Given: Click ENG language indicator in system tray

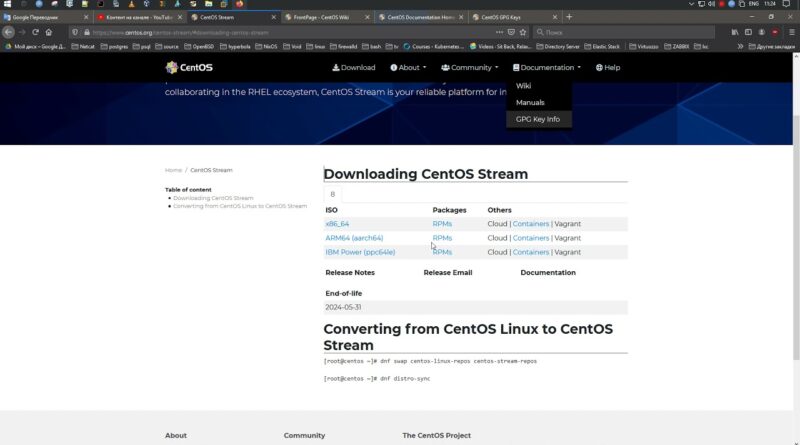Looking at the screenshot, I should coord(754,4).
